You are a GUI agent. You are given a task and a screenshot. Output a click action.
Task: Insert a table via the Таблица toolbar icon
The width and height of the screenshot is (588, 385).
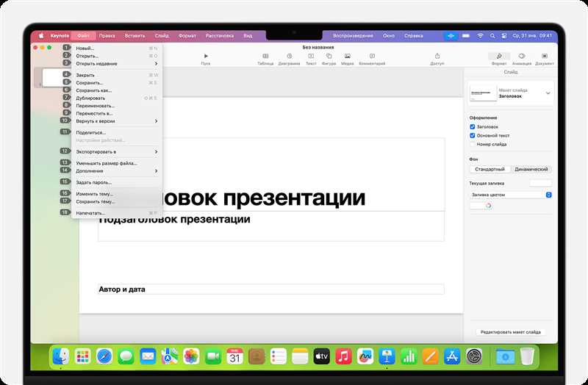265,57
